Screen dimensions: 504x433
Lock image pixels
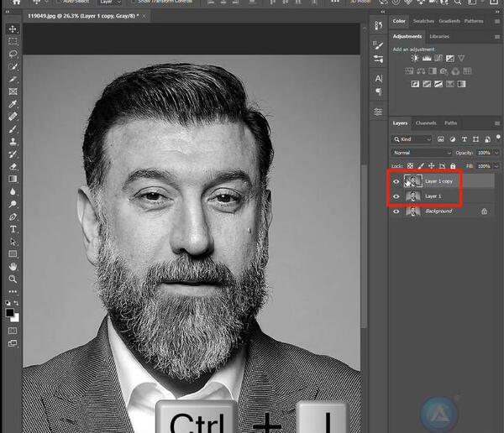tap(421, 166)
